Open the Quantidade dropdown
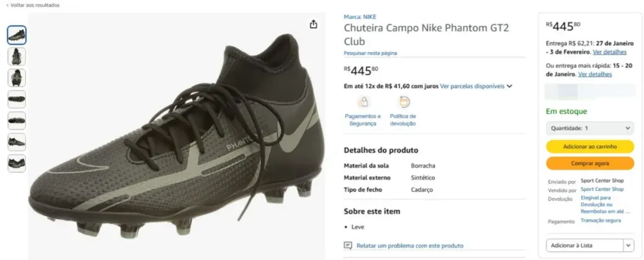The height and width of the screenshot is (260, 644). (589, 128)
